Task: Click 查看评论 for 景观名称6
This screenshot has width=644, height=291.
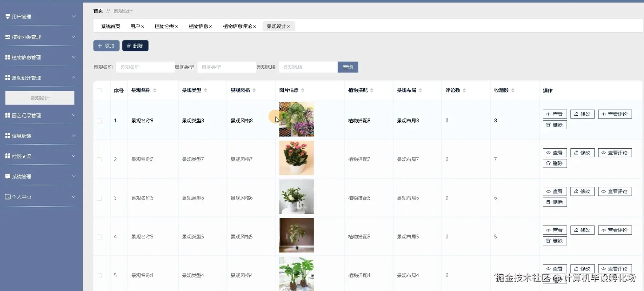Action: tap(615, 191)
